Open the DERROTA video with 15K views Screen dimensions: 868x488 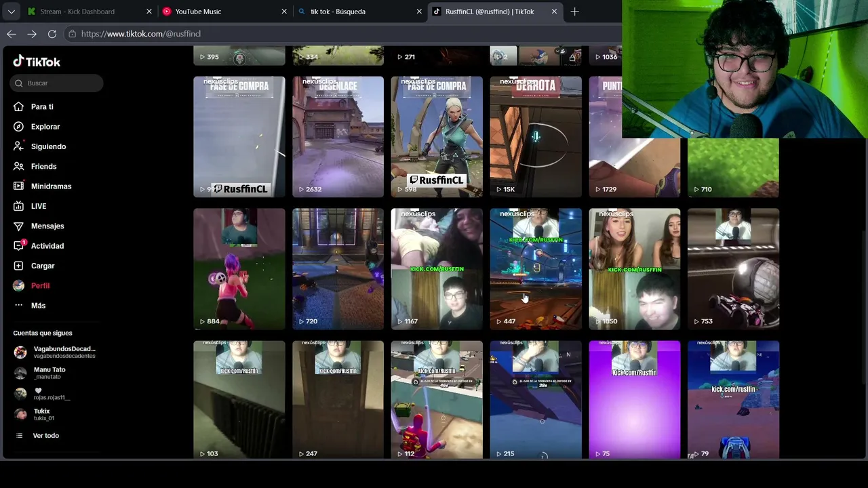[x=536, y=137]
